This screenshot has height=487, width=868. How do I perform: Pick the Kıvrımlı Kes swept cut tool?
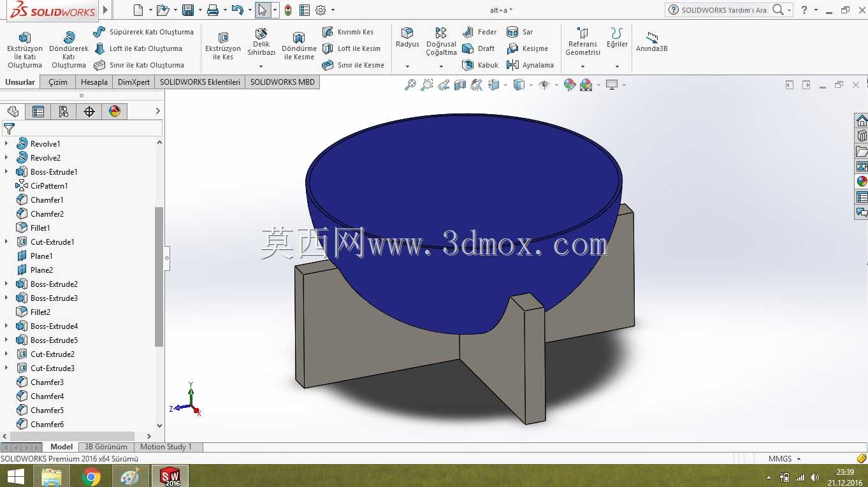point(347,32)
